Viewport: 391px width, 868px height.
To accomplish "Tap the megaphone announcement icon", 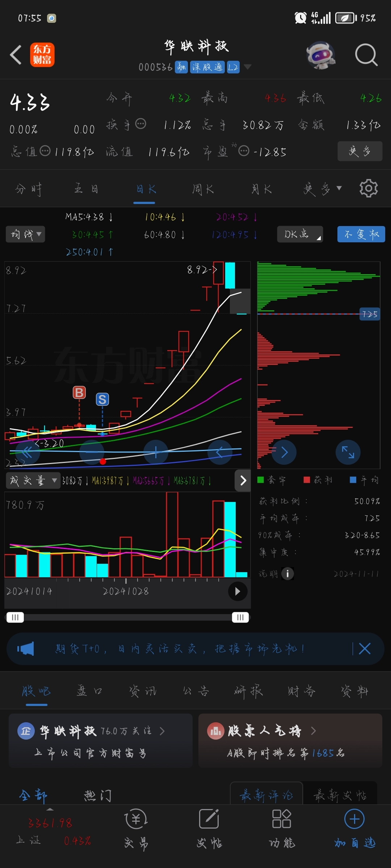I will tap(26, 649).
